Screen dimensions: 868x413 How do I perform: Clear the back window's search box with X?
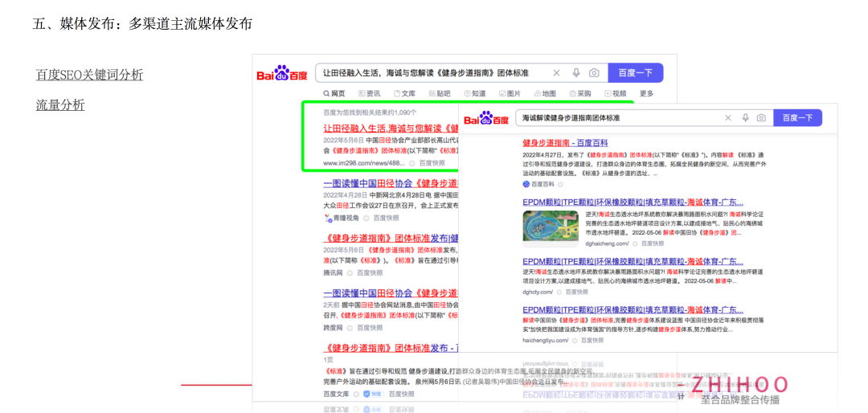click(x=557, y=73)
